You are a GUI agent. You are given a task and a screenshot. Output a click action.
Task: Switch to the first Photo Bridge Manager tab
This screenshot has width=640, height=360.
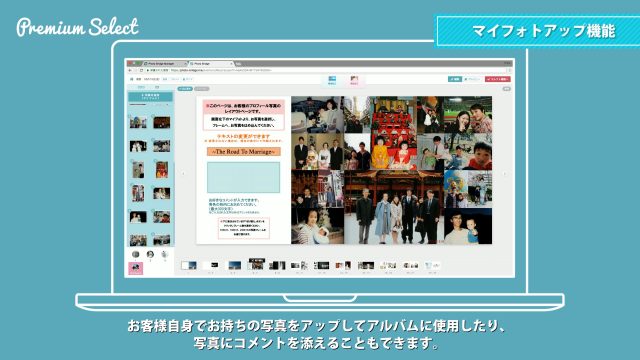[x=165, y=64]
